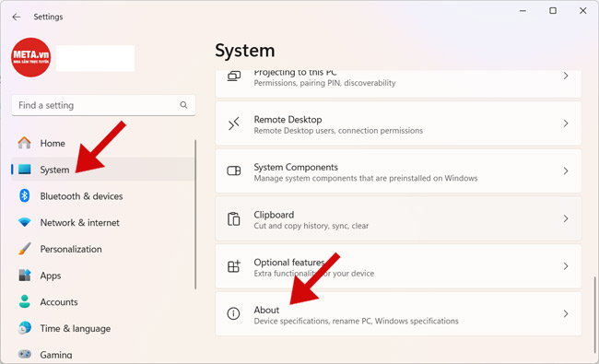
Task: Click the Apps icon in sidebar
Action: [x=25, y=275]
